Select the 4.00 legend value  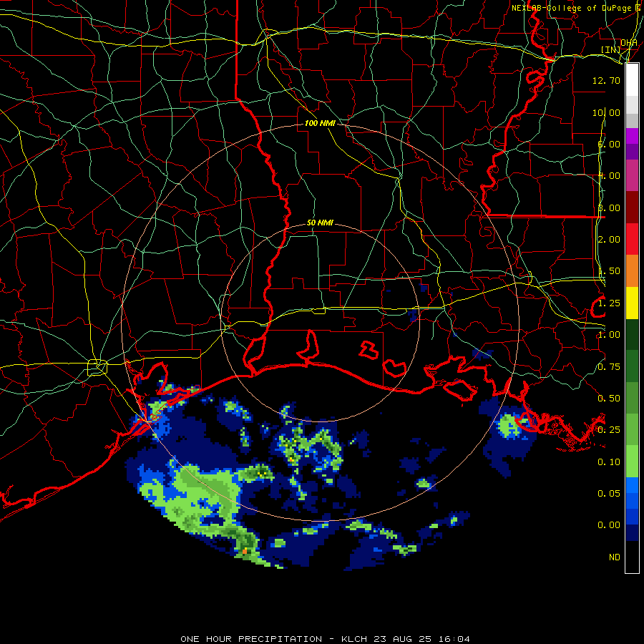click(x=609, y=176)
